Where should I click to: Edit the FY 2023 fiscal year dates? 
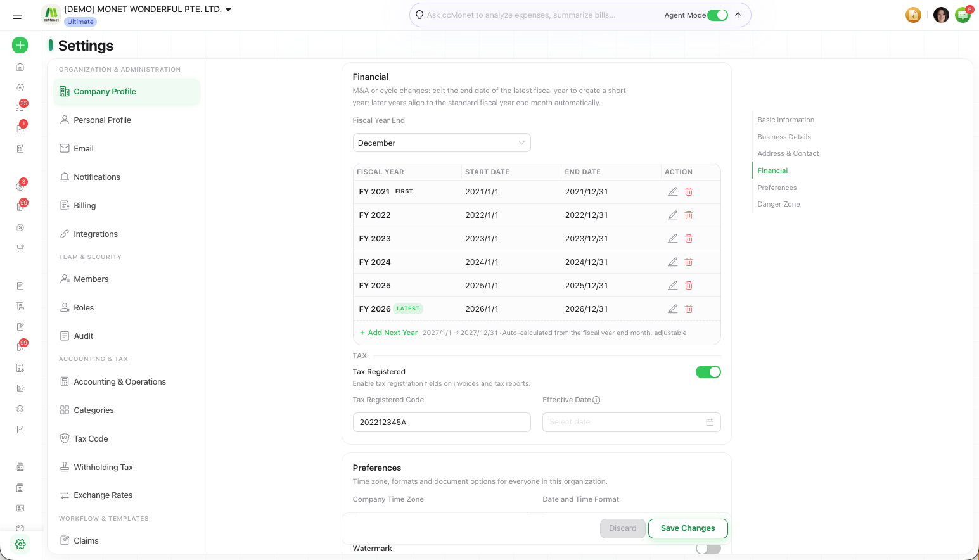[x=673, y=239]
